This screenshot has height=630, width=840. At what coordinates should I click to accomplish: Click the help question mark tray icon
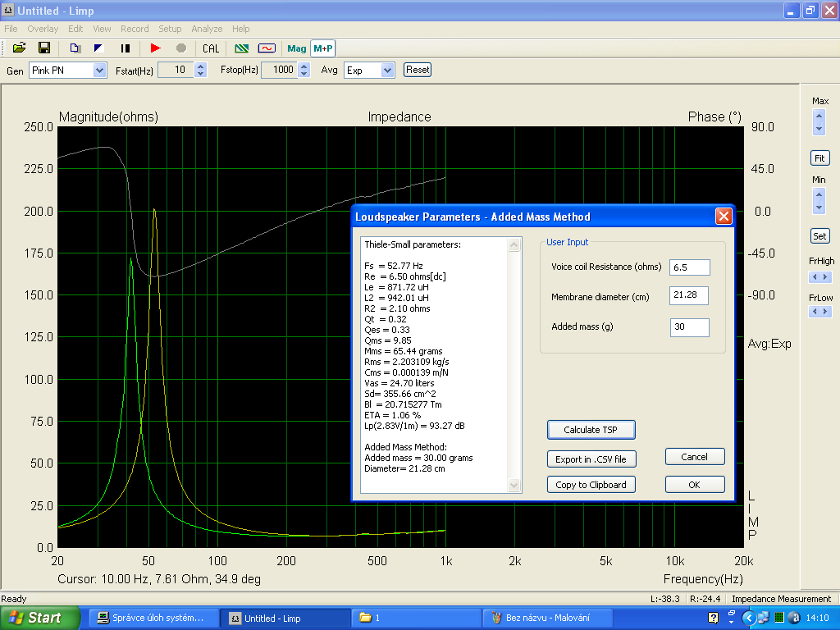click(713, 618)
